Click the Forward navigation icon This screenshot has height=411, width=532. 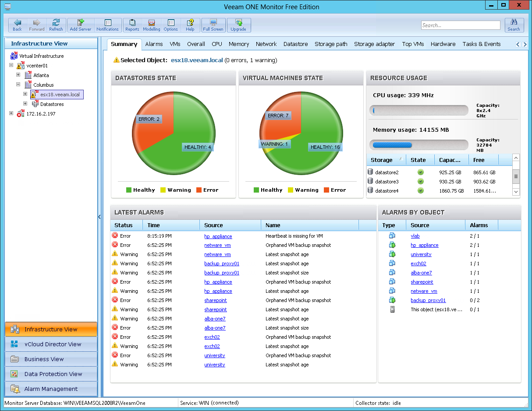37,25
